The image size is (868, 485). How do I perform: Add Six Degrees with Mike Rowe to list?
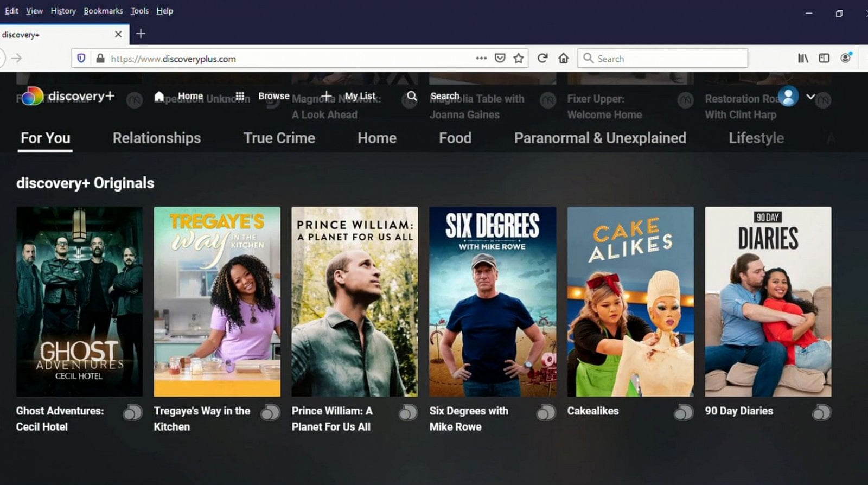546,413
